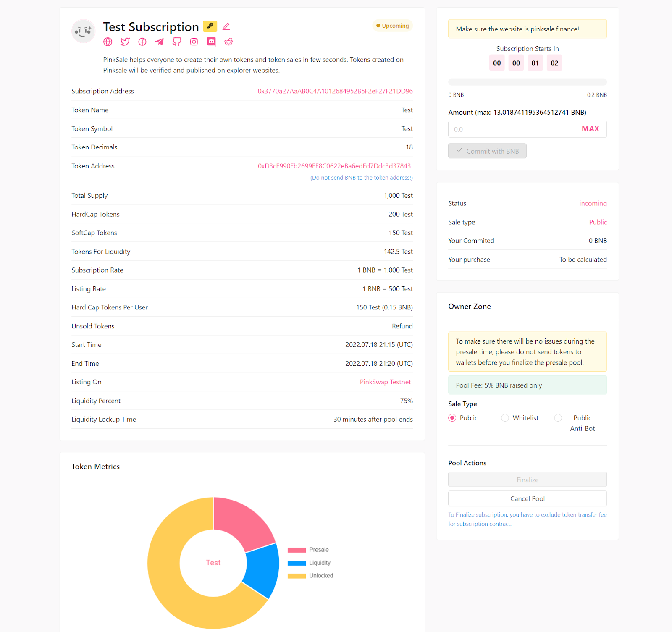Click the pencil edit icon next to title
This screenshot has height=632, width=672.
pyautogui.click(x=226, y=26)
